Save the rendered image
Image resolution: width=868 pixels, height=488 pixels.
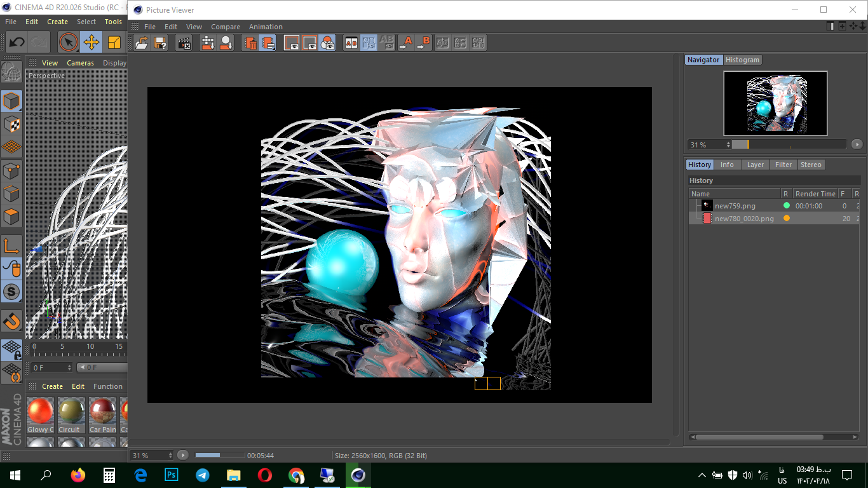[x=160, y=43]
